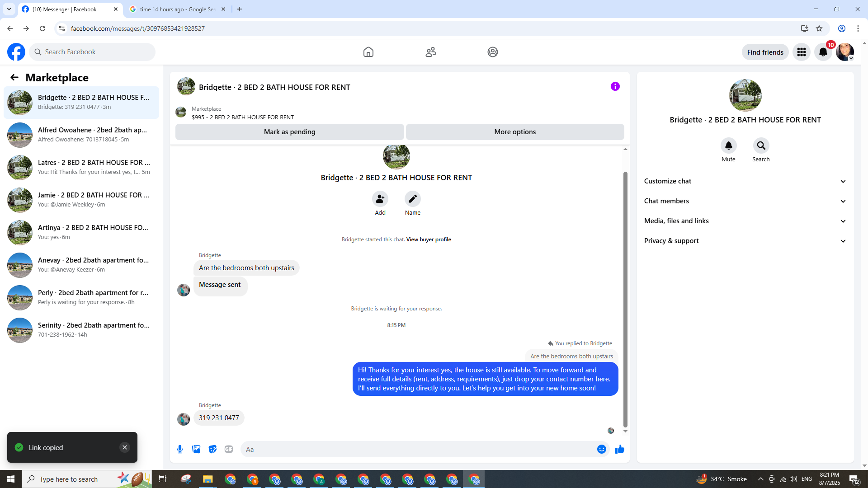
Task: Show hidden system tray icons
Action: [x=761, y=479]
